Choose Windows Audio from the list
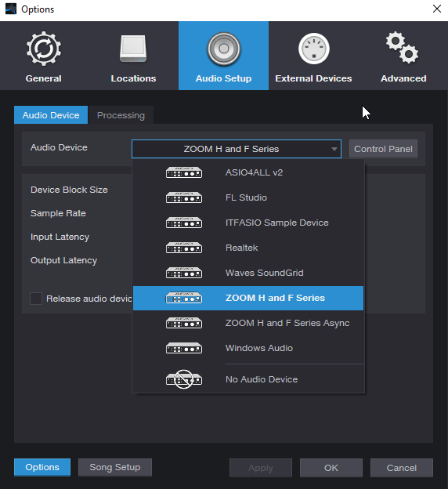 (248, 348)
